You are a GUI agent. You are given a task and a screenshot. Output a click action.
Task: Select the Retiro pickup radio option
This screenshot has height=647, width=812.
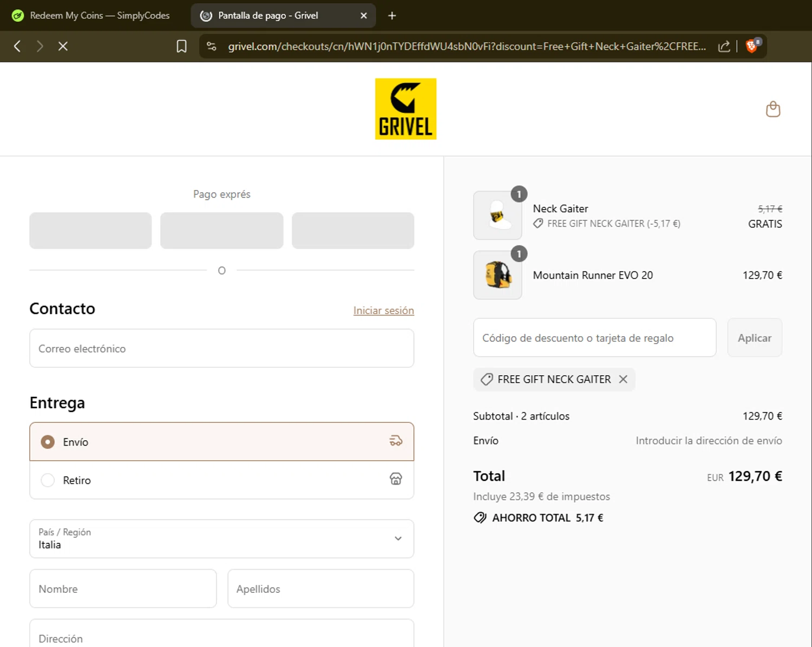pyautogui.click(x=48, y=480)
